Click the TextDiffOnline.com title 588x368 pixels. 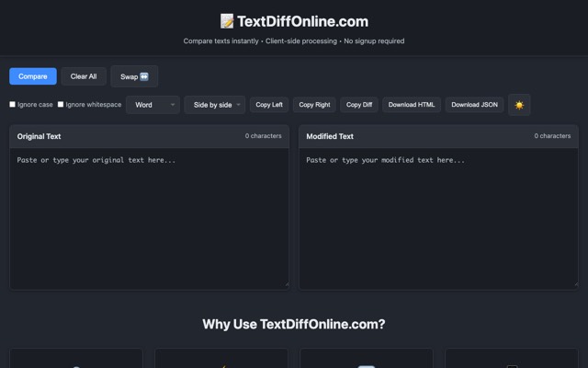(x=302, y=21)
